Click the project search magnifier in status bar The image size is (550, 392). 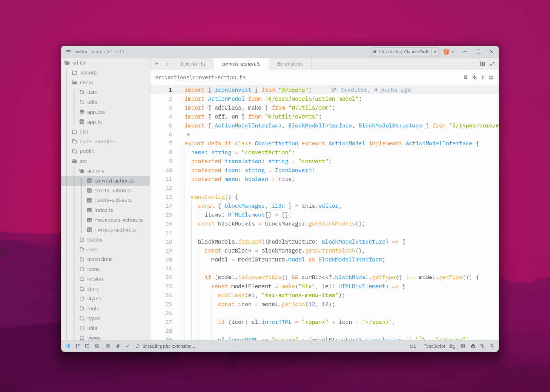(108, 346)
